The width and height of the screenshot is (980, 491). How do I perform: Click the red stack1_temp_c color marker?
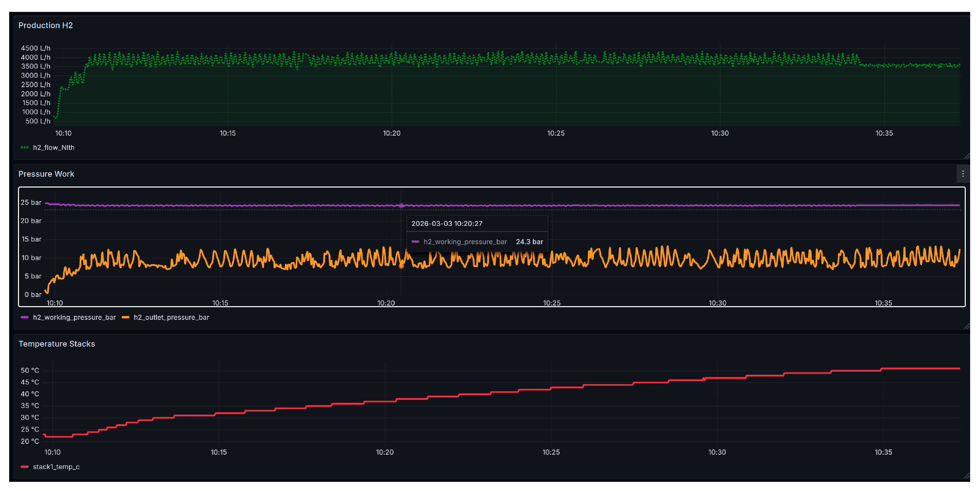25,467
